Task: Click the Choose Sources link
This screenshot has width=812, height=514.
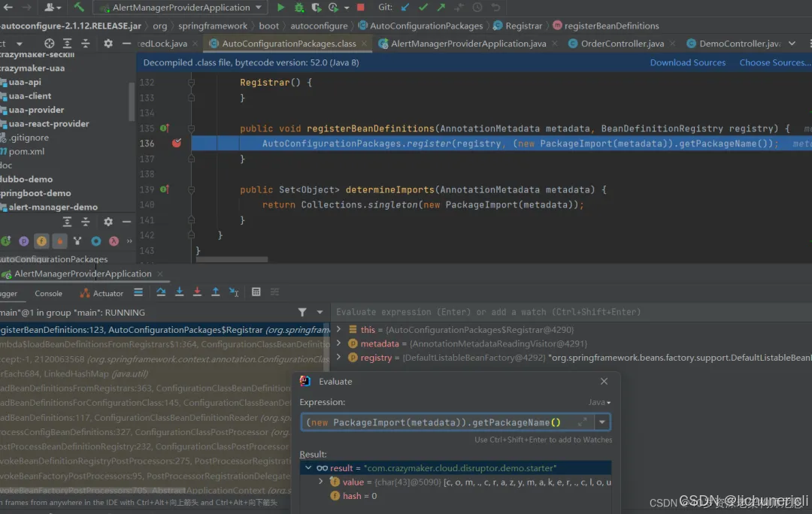Action: [774, 62]
